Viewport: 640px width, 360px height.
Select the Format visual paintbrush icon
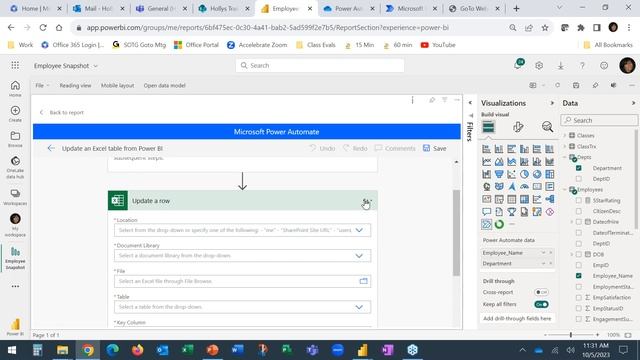[518, 127]
